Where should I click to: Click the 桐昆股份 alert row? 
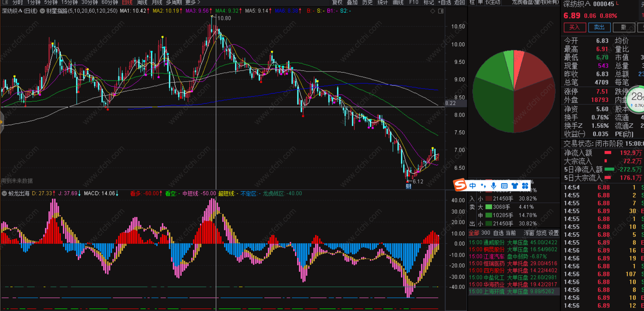pos(513,249)
